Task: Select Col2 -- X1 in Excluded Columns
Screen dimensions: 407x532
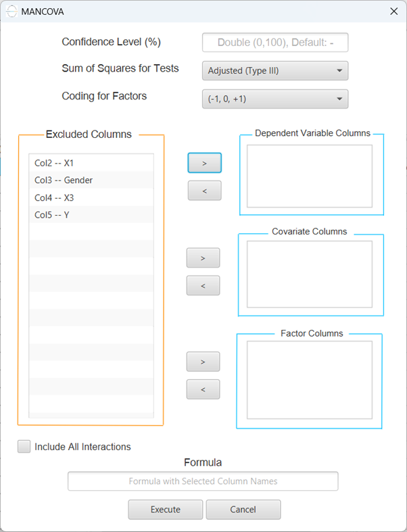Action: 91,163
